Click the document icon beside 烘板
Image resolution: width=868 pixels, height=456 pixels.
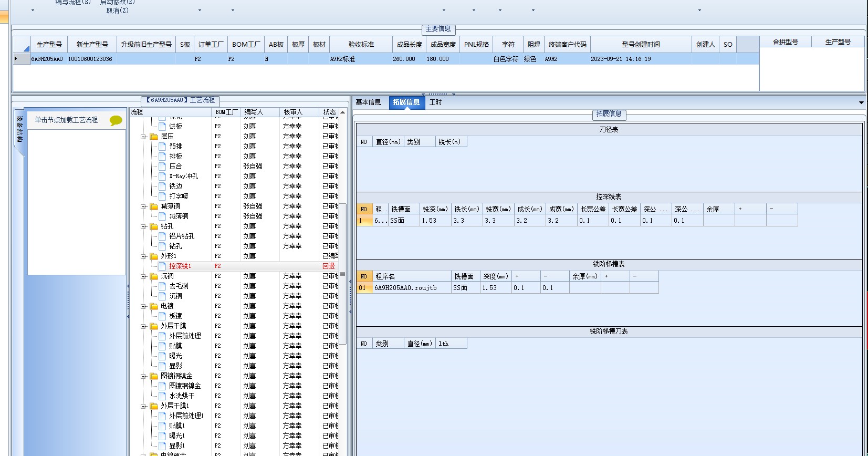click(x=162, y=126)
